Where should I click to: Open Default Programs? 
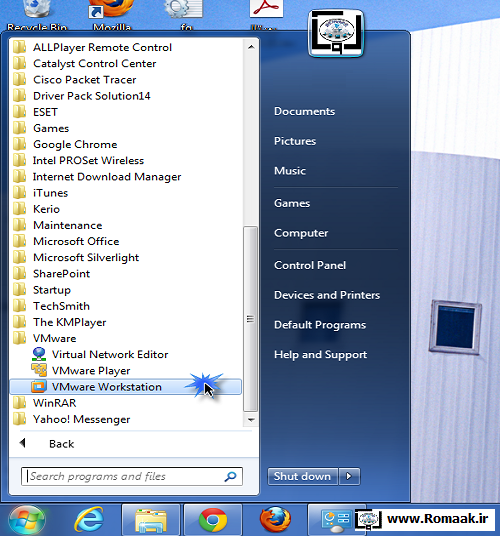320,325
